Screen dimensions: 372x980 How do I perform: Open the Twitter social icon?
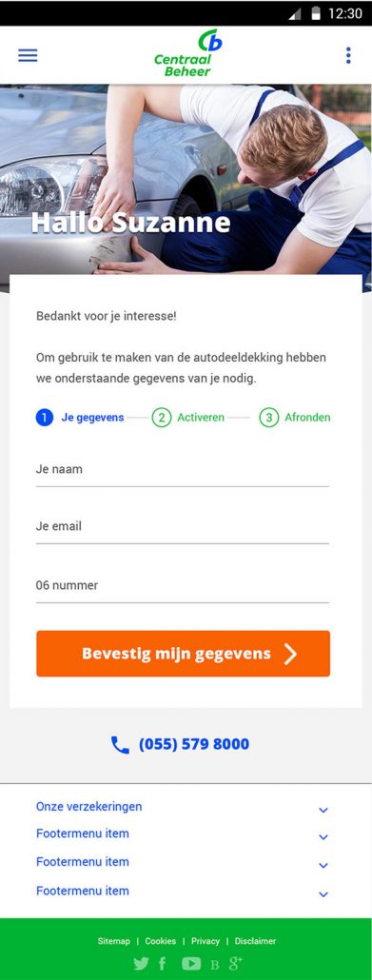coord(142,964)
